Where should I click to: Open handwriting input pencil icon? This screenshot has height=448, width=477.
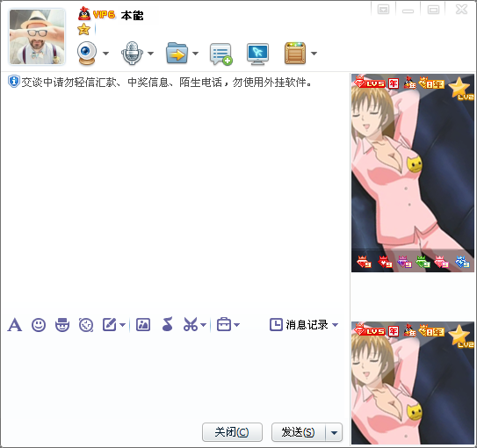(110, 325)
